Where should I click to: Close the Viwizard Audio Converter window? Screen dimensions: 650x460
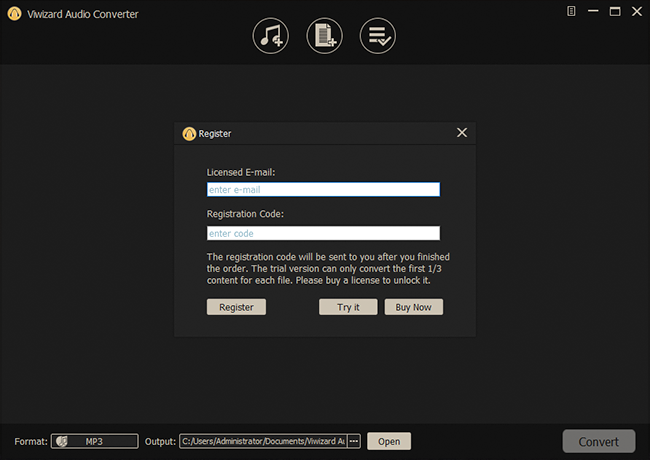tap(637, 11)
